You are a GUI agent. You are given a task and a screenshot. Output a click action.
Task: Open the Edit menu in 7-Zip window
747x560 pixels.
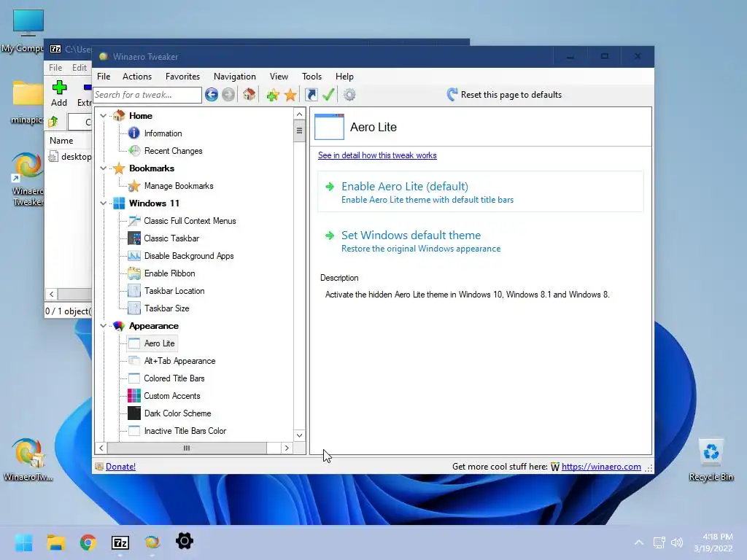pos(80,68)
